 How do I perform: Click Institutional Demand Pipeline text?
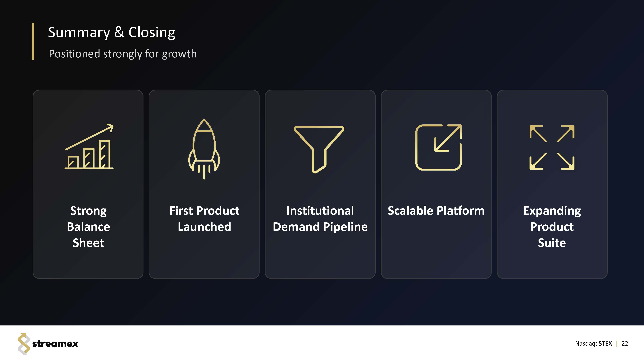point(320,219)
